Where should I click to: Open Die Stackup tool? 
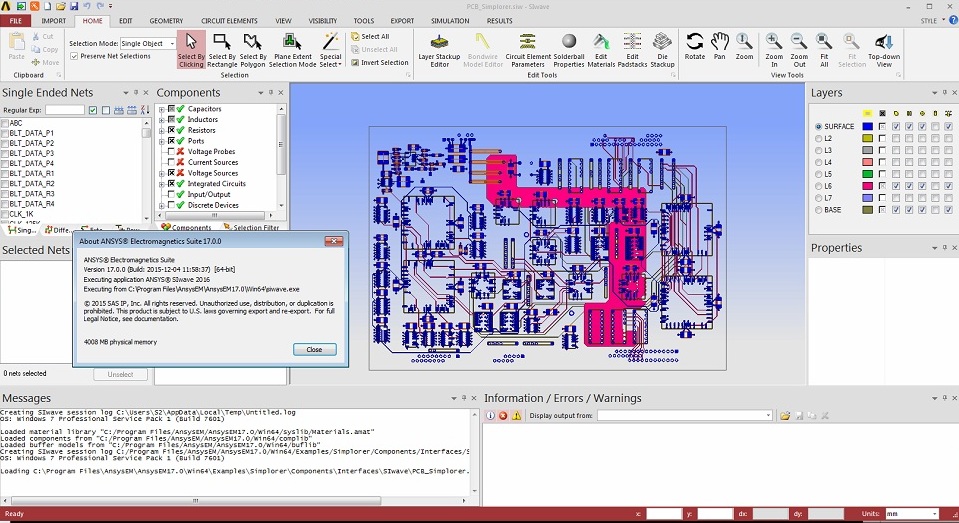(x=662, y=50)
